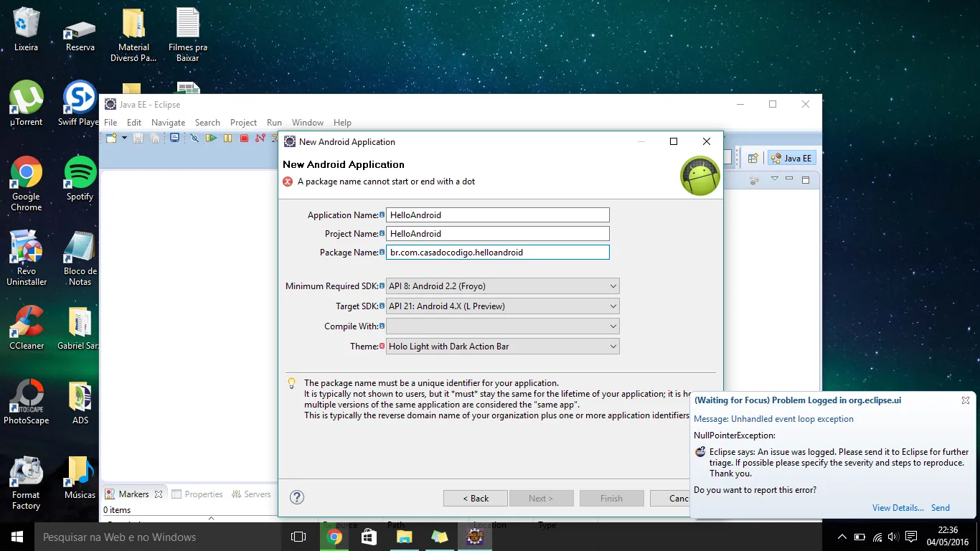Click the Package Name text field
This screenshot has height=551, width=980.
[497, 253]
